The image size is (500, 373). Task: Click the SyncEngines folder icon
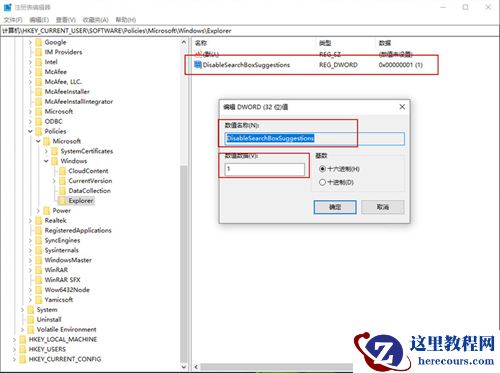tap(39, 240)
